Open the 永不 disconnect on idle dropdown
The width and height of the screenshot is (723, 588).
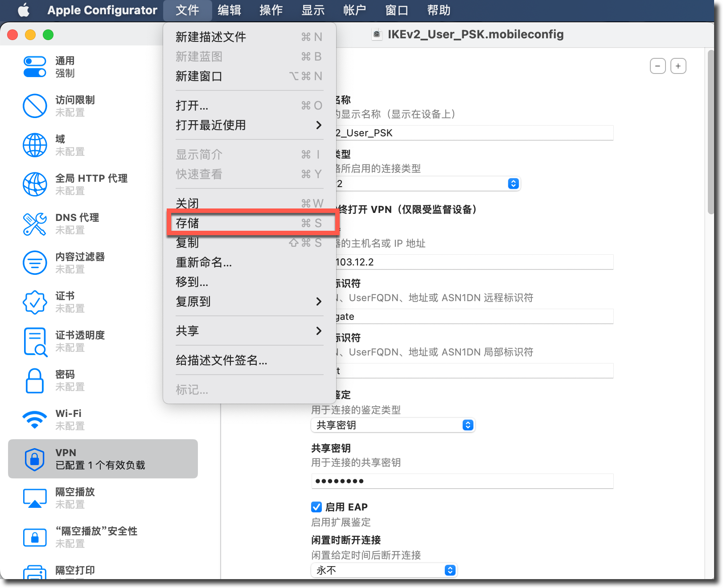[384, 570]
